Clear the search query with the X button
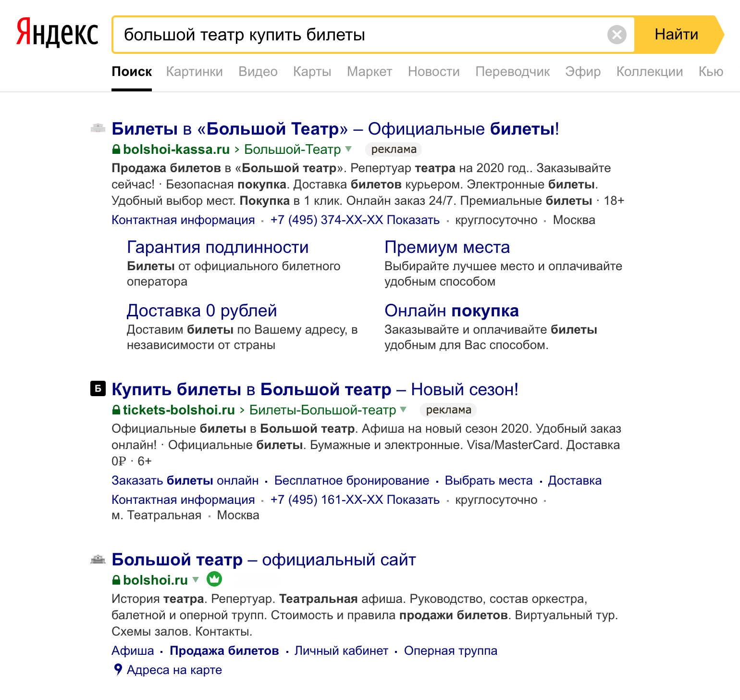This screenshot has height=700, width=740. tap(617, 35)
